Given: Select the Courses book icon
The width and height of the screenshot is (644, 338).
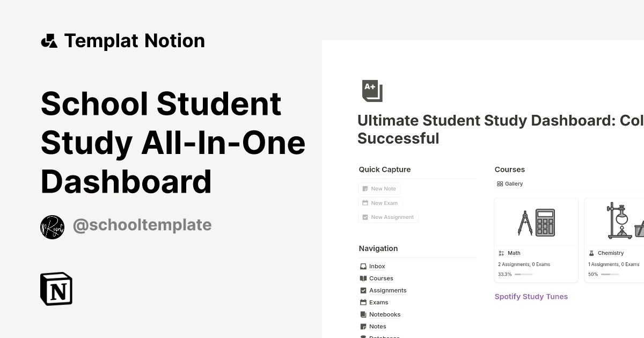Looking at the screenshot, I should click(363, 278).
